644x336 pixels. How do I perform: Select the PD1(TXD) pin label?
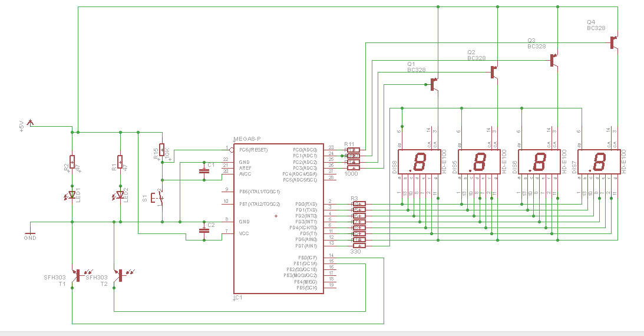[306, 210]
